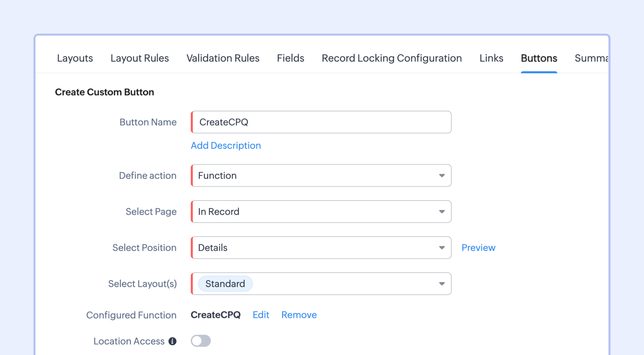Edit the configured CreateCPQ function
The height and width of the screenshot is (355, 644).
(x=261, y=315)
